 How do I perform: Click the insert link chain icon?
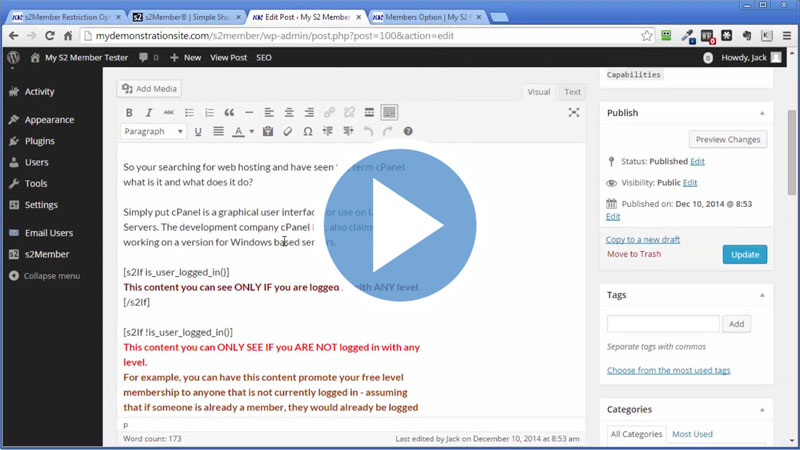[x=329, y=113]
